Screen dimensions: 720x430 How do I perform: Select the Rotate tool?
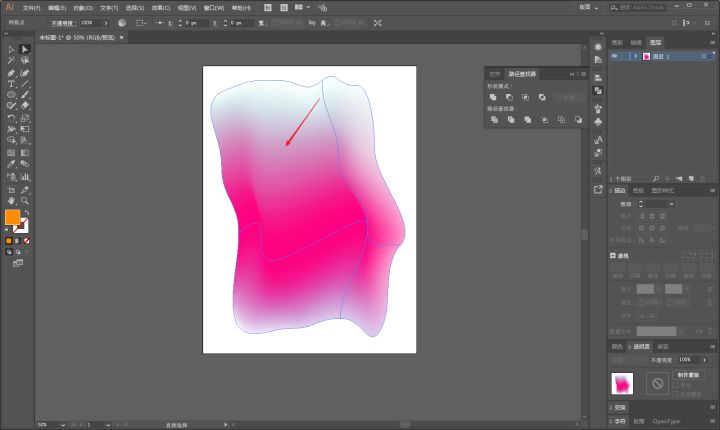coord(11,117)
